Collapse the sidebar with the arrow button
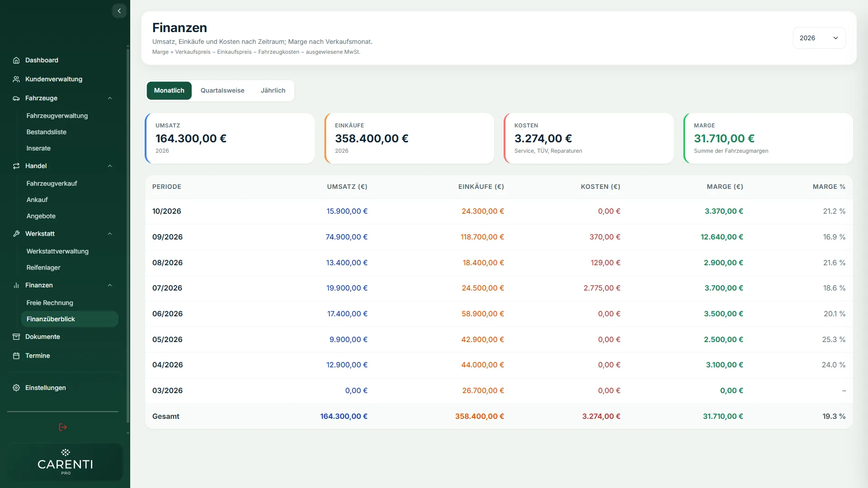This screenshot has height=488, width=868. pyautogui.click(x=119, y=11)
